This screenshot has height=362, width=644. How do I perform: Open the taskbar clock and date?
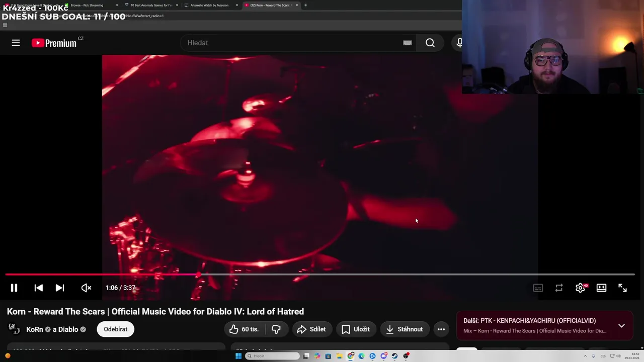(x=632, y=356)
